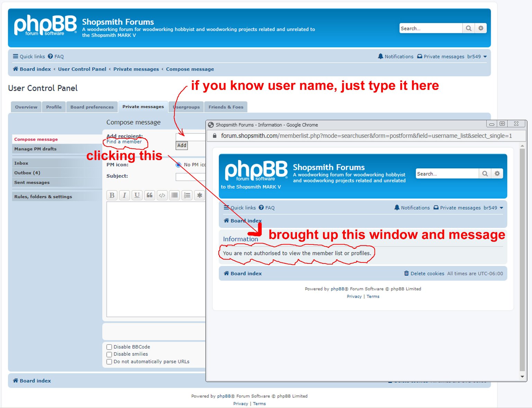Click Bold formatting button in message editor
Viewport: 532px width, 408px height.
112,195
